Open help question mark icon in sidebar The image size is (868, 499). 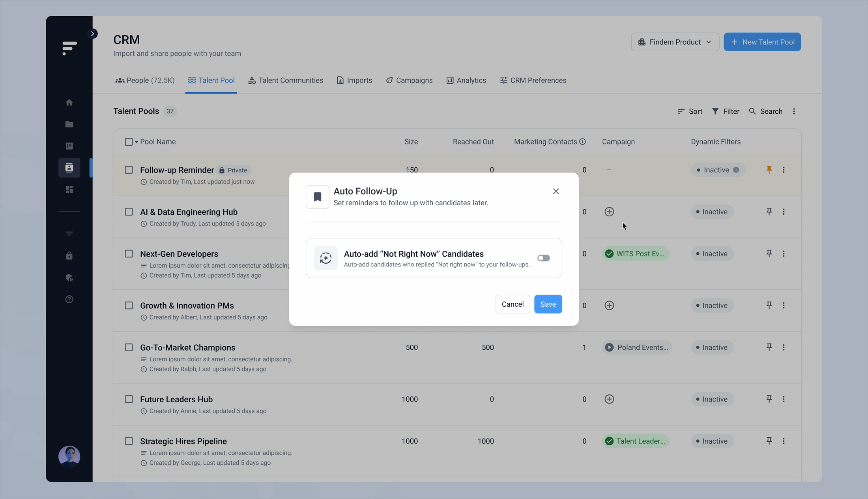69,299
